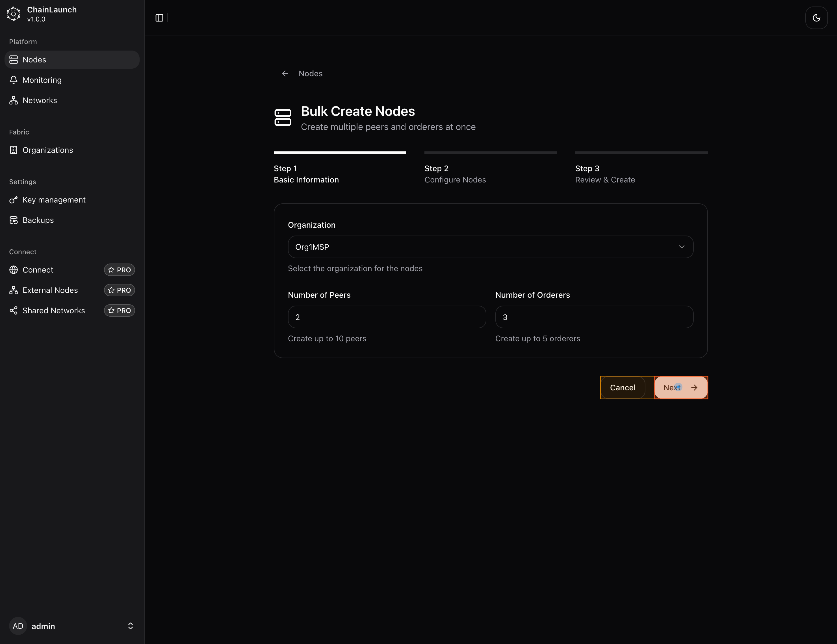Screen dimensions: 837x644
Task: Open Key management settings
Action: point(54,200)
